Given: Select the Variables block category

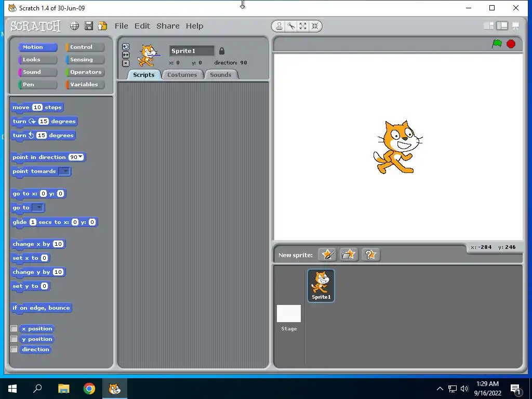Looking at the screenshot, I should tap(85, 85).
